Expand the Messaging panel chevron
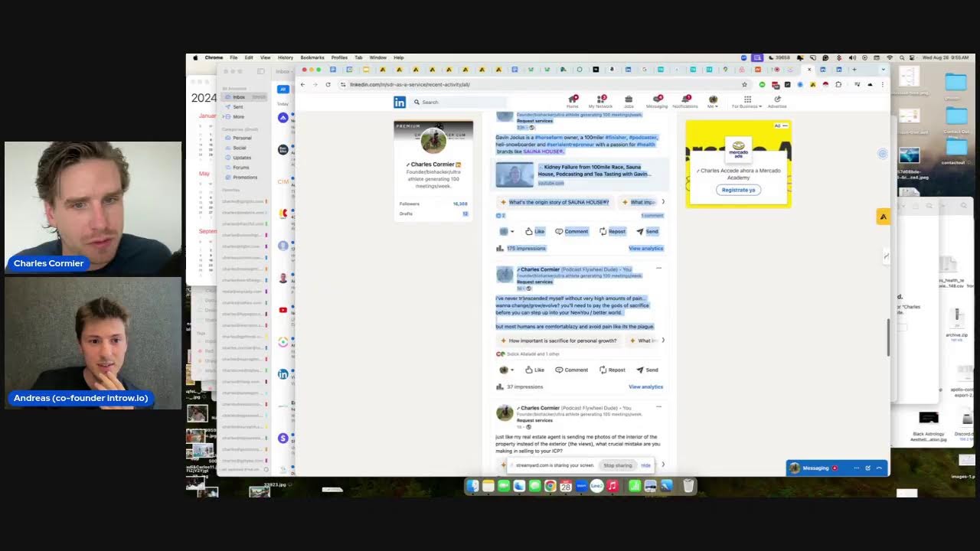 pyautogui.click(x=879, y=468)
